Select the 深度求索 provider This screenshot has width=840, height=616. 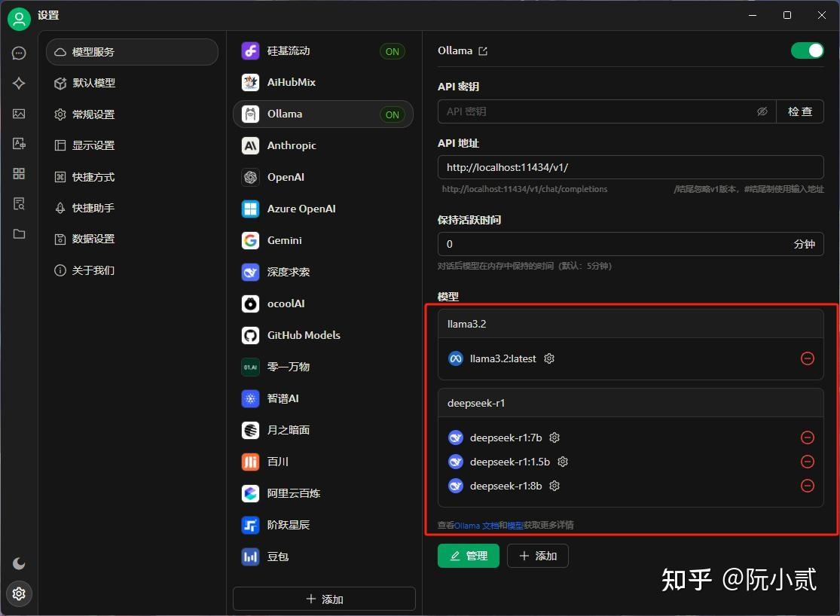pyautogui.click(x=323, y=272)
